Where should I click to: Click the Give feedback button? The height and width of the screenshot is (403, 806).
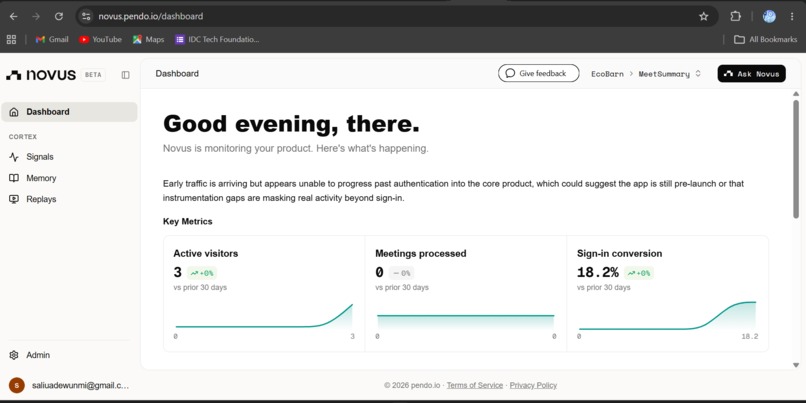[x=538, y=74]
